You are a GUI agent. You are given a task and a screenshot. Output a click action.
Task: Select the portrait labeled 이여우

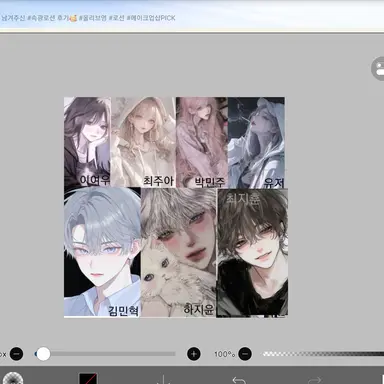click(87, 142)
